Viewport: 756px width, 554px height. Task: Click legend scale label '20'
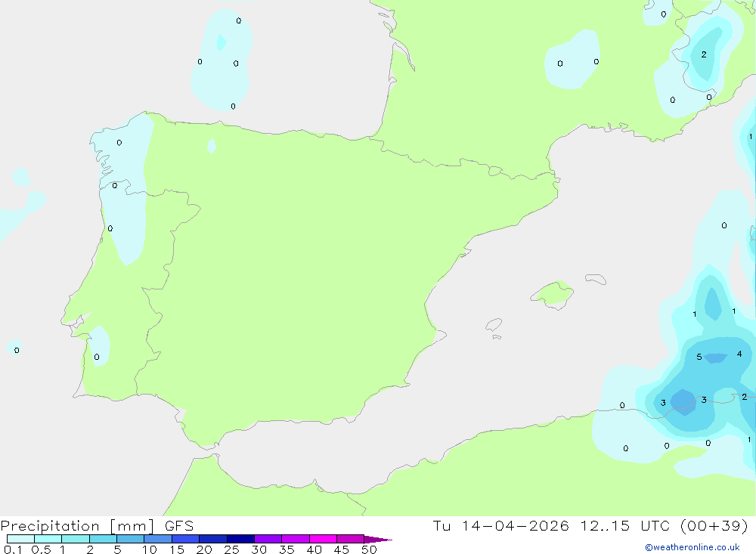(204, 549)
